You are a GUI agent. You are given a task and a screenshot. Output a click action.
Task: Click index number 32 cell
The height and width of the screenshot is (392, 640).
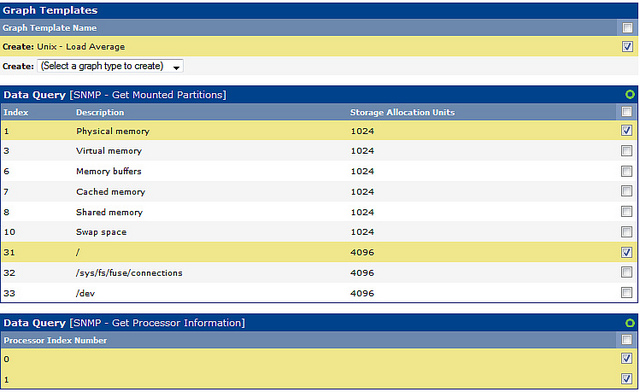(x=9, y=273)
